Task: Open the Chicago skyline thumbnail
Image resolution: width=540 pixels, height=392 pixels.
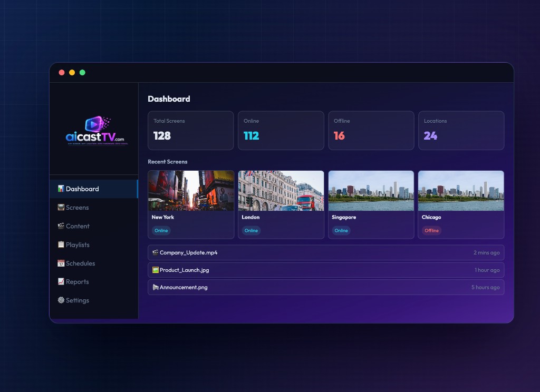Action: click(461, 191)
